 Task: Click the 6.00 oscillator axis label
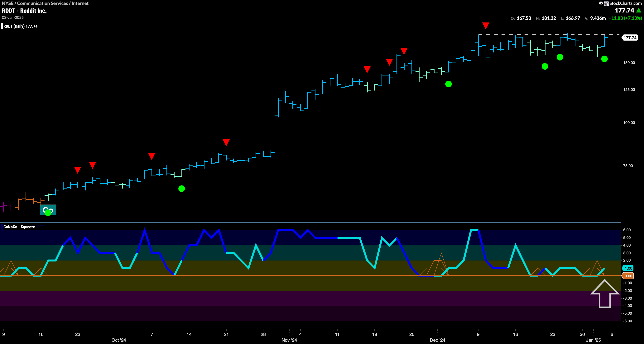coord(627,230)
